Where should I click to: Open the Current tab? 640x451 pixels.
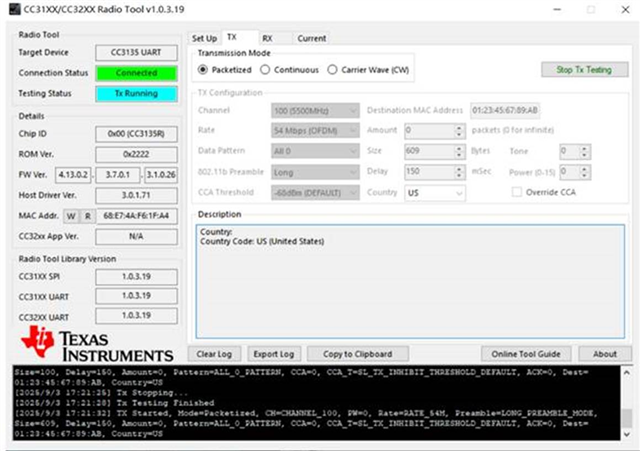(311, 38)
